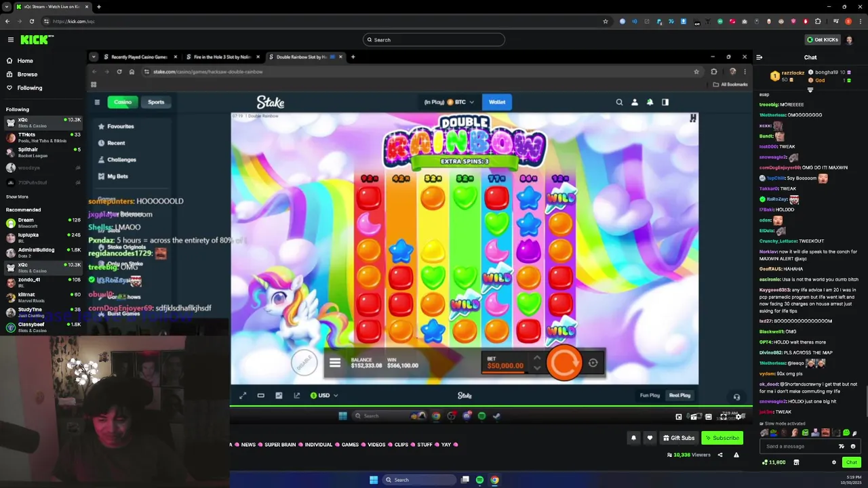
Task: Expand Show More in Following list
Action: (17, 197)
